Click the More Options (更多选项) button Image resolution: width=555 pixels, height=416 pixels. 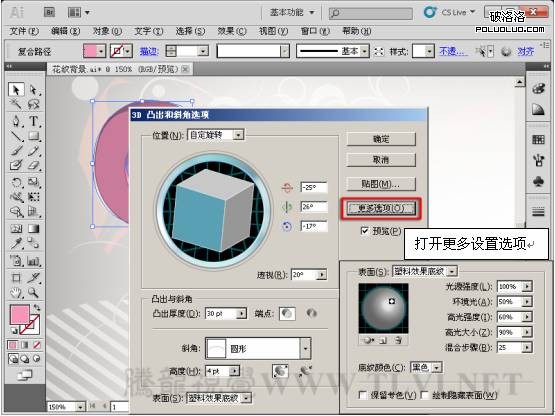click(x=381, y=208)
